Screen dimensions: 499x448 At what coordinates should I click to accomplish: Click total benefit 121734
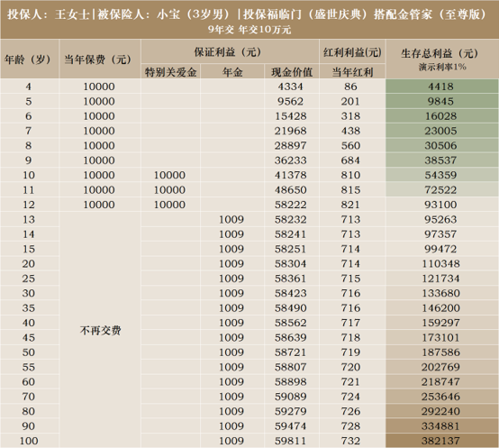440,279
